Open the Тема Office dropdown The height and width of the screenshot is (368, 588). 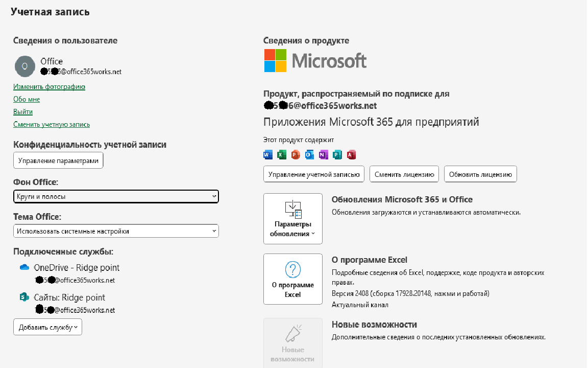click(116, 231)
